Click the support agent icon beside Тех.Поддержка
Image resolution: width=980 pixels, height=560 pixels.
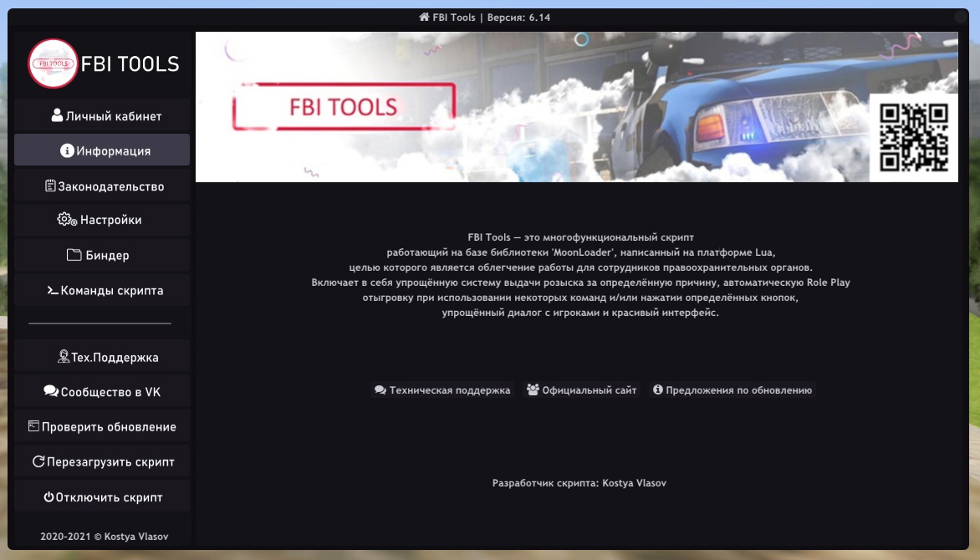[63, 356]
